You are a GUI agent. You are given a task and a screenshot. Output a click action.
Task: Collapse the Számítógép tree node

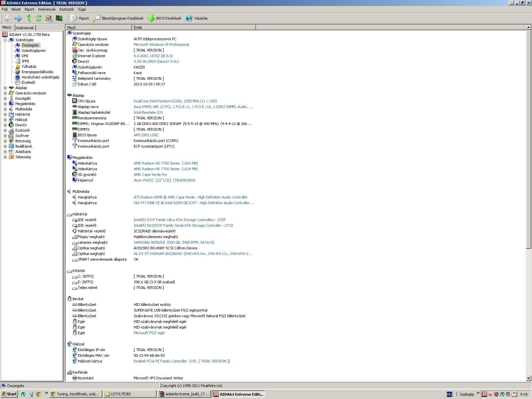tap(5, 40)
